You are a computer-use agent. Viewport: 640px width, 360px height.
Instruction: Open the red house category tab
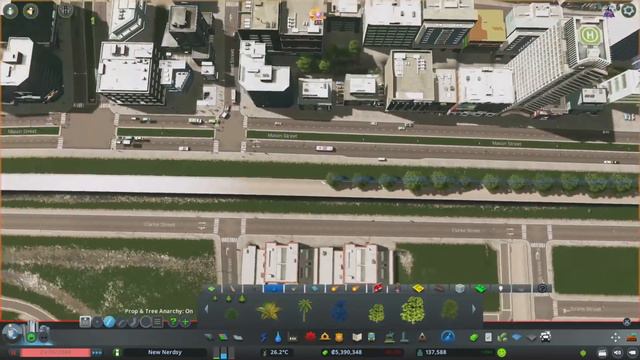[x=378, y=289]
